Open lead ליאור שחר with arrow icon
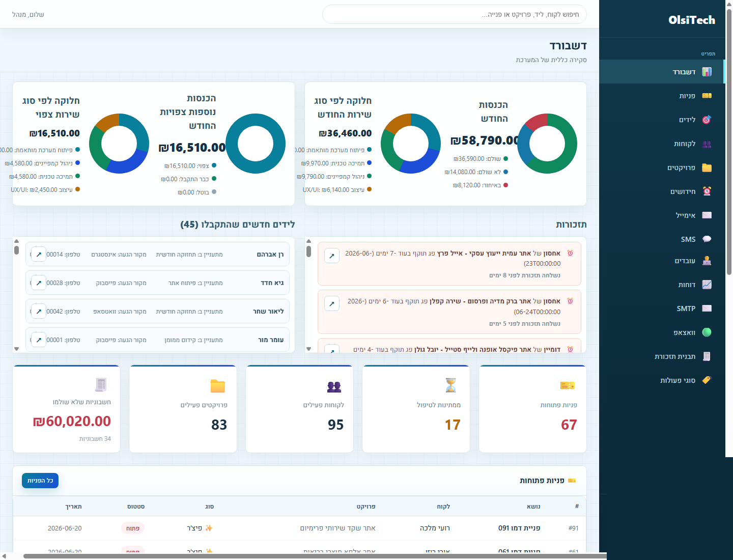 [x=39, y=312]
